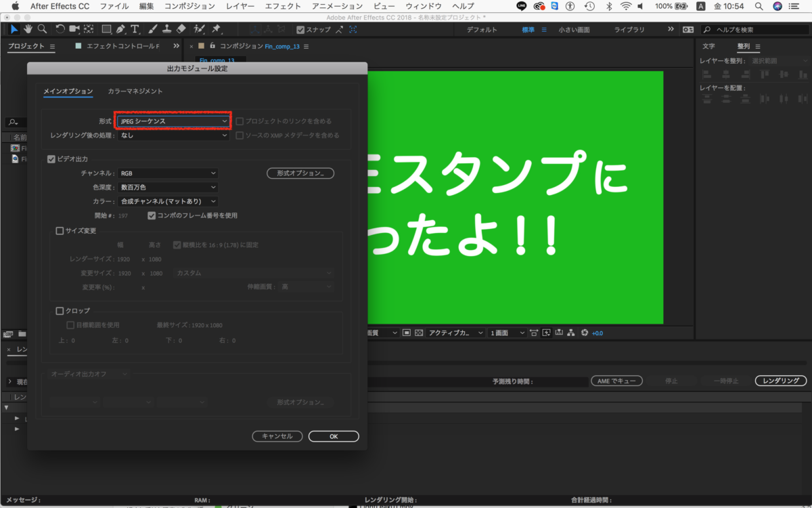The image size is (812, 508).
Task: Switch to the ライブラリ workspace
Action: (630, 30)
